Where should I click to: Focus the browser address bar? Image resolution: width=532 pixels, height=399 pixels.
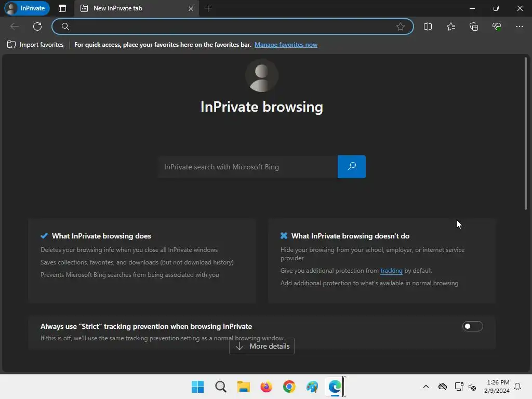coord(232,26)
